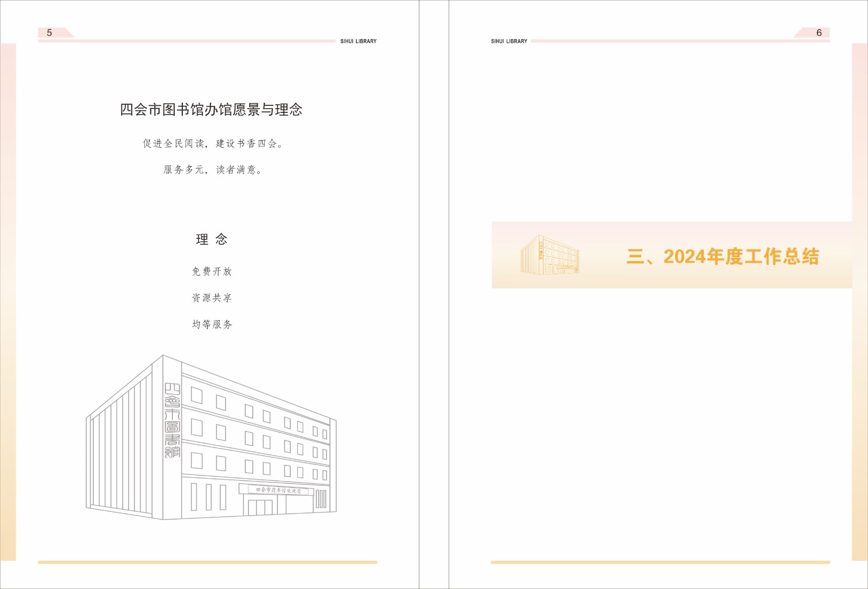Image resolution: width=868 pixels, height=589 pixels.
Task: Click the title 四会市图书馆办馆愿景与理念
Action: (211, 110)
